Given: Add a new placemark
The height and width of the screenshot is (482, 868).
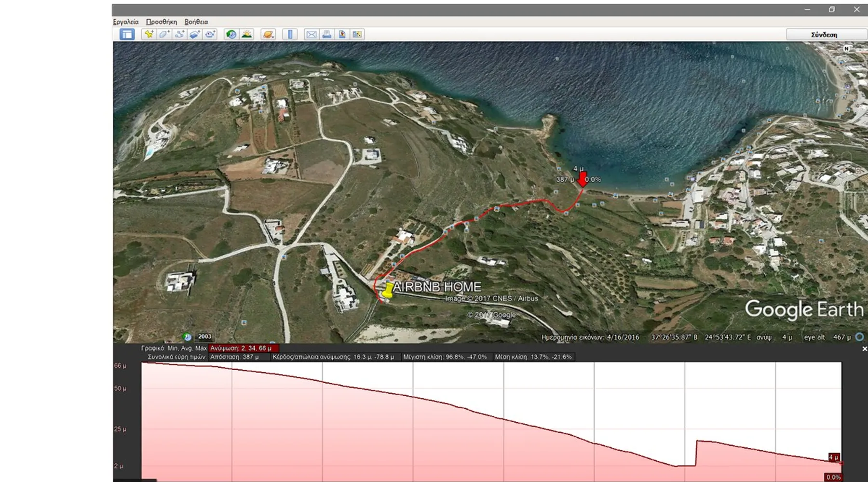Looking at the screenshot, I should pos(149,34).
